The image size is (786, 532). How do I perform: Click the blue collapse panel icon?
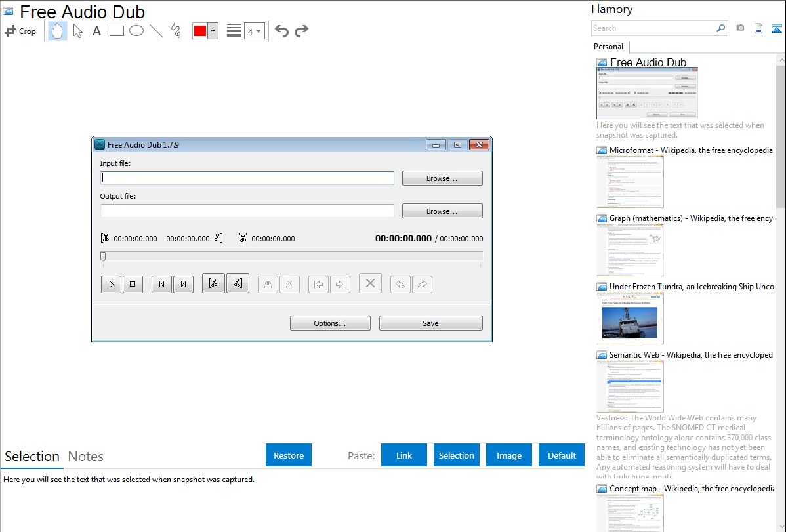click(776, 28)
